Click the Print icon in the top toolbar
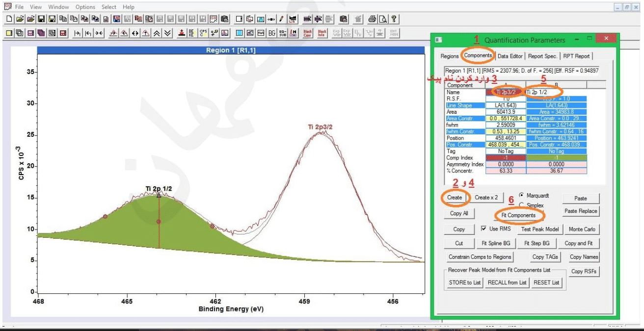 pyautogui.click(x=372, y=19)
